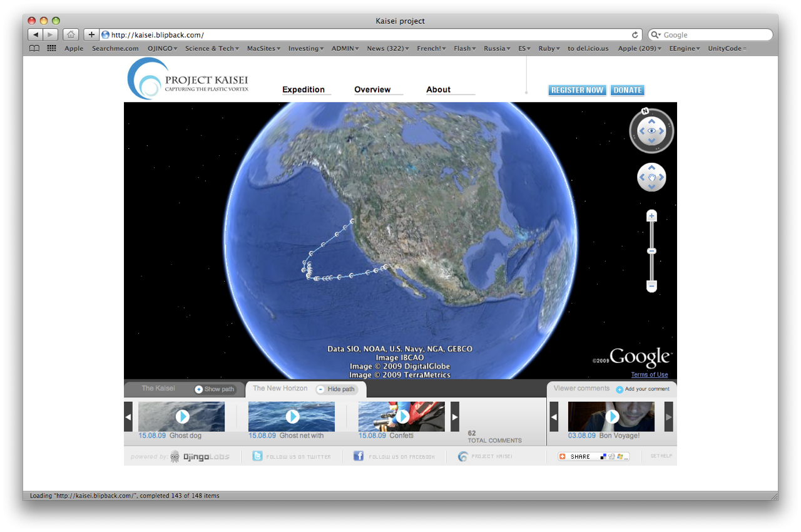Click the eye icon in the look joystick
This screenshot has width=801, height=532.
(651, 131)
